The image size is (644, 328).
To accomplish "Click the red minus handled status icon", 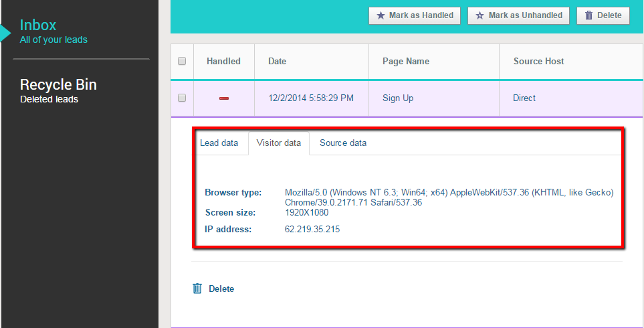I will [224, 98].
